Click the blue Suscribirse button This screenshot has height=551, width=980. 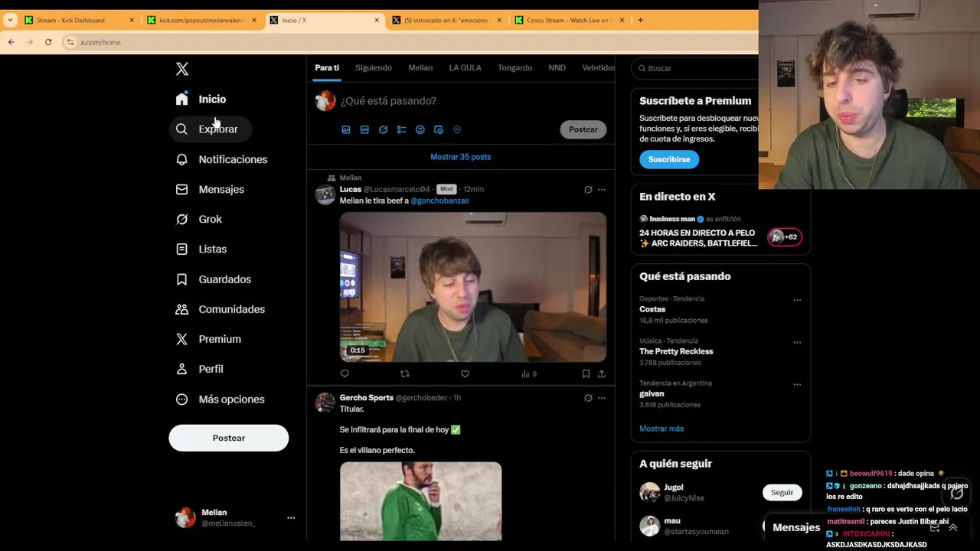point(669,159)
